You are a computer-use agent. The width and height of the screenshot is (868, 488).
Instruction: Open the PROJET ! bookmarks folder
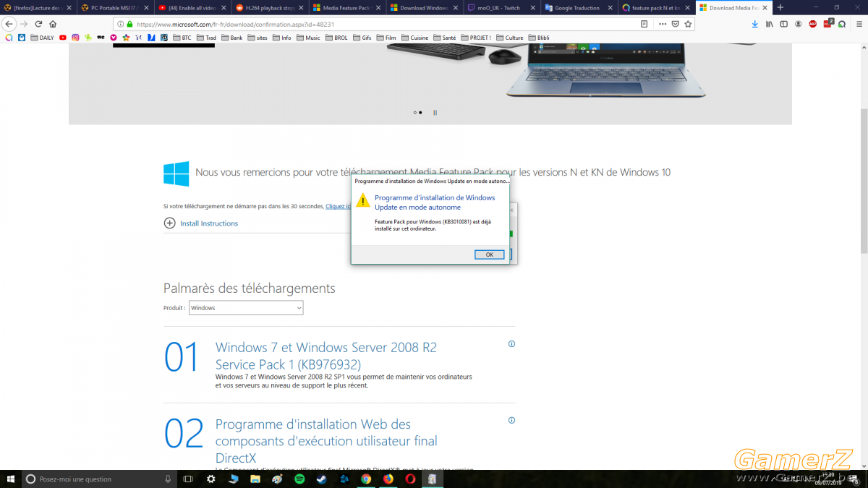tap(476, 38)
